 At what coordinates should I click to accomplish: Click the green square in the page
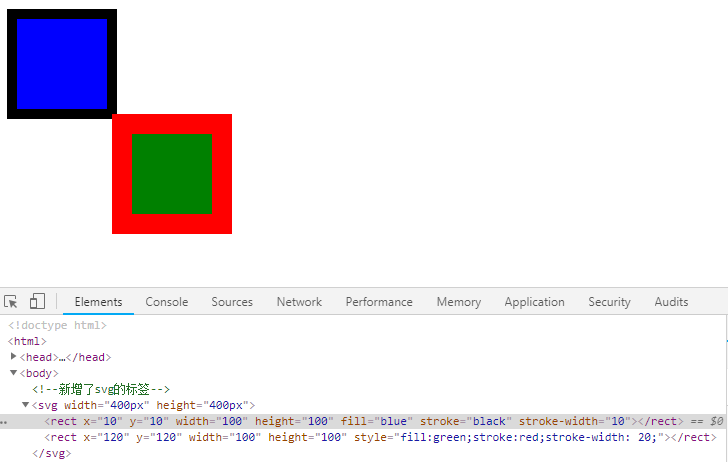pos(172,174)
